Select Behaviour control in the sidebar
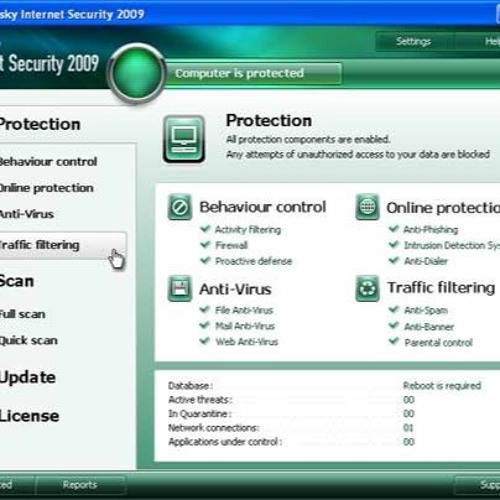 point(48,162)
